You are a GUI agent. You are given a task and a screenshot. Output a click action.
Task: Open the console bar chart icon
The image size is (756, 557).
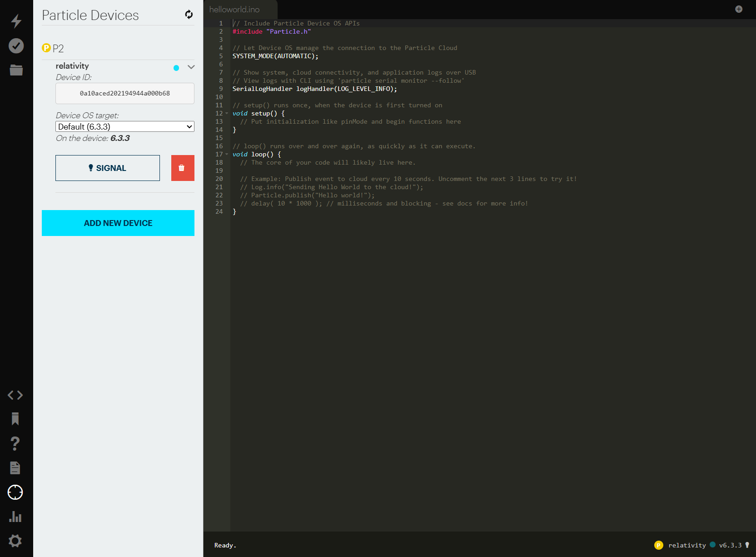coord(15,517)
